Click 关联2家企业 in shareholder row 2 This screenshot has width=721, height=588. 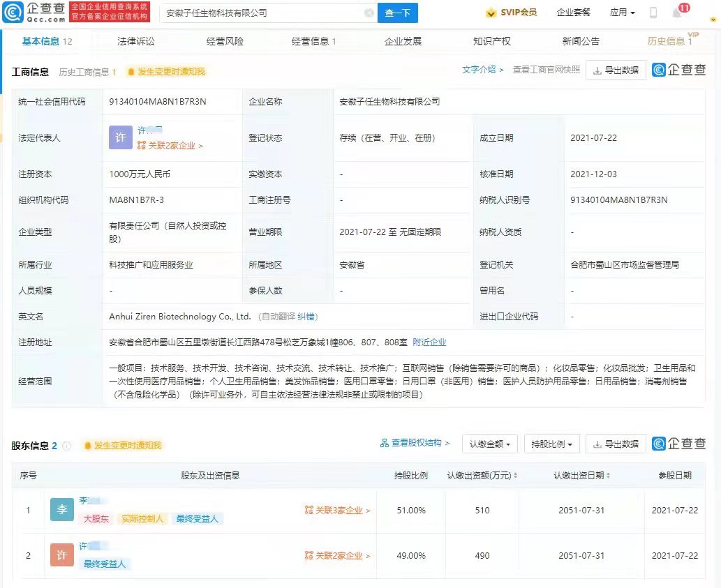coord(338,556)
